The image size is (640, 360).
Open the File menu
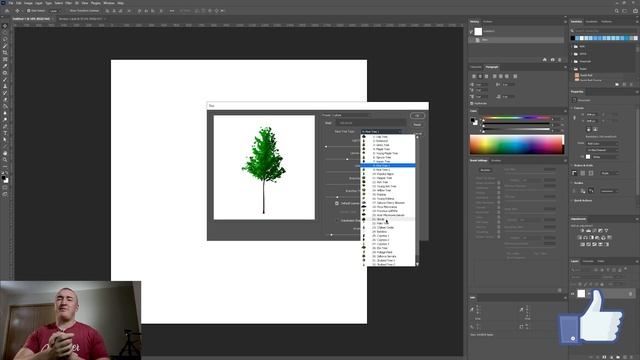(x=11, y=3)
